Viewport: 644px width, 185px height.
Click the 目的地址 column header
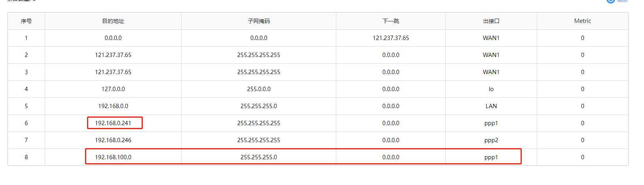coord(113,21)
